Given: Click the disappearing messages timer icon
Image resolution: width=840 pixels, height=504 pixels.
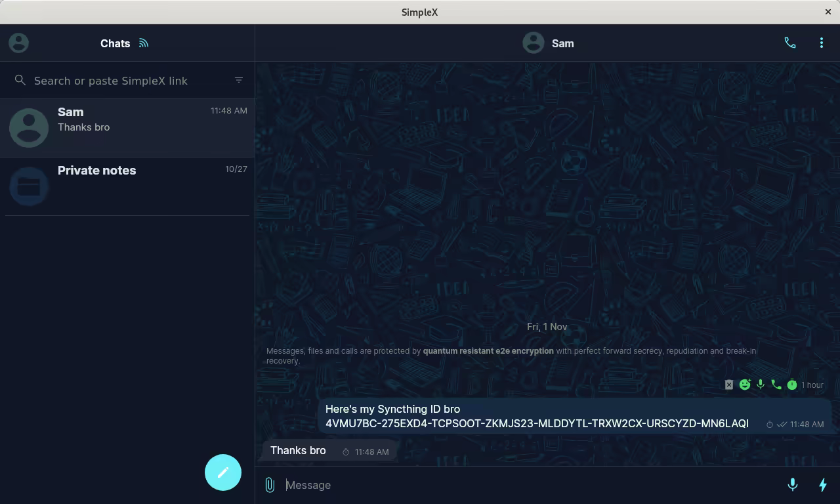Looking at the screenshot, I should pyautogui.click(x=792, y=385).
